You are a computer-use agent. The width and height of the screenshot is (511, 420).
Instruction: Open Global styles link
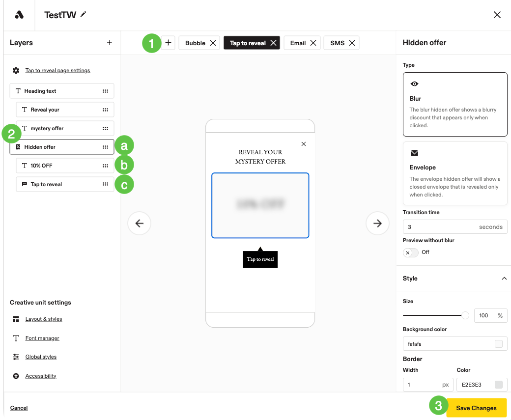click(41, 357)
